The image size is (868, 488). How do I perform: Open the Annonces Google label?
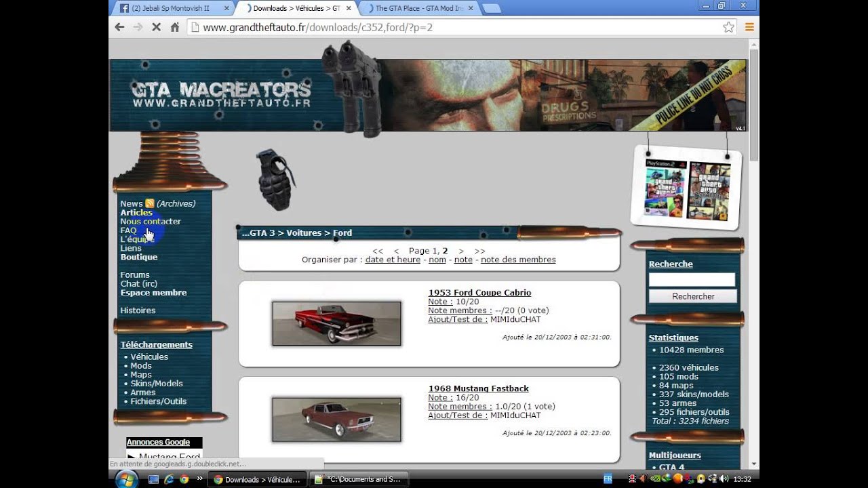point(158,442)
